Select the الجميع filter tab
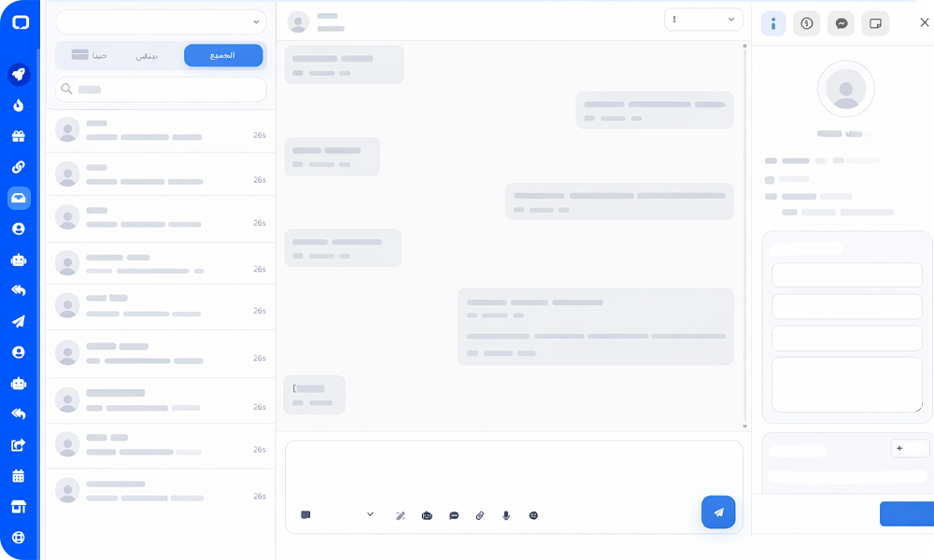 click(223, 56)
